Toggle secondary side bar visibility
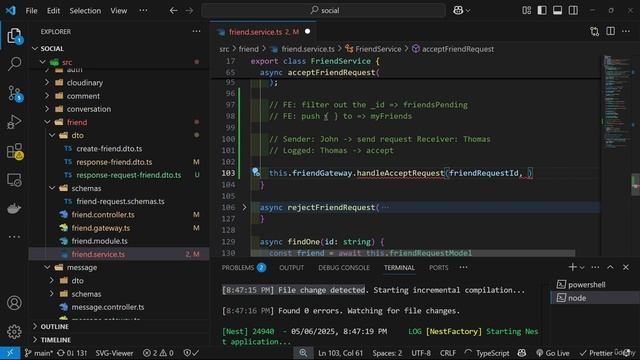The image size is (640, 360). (x=573, y=11)
